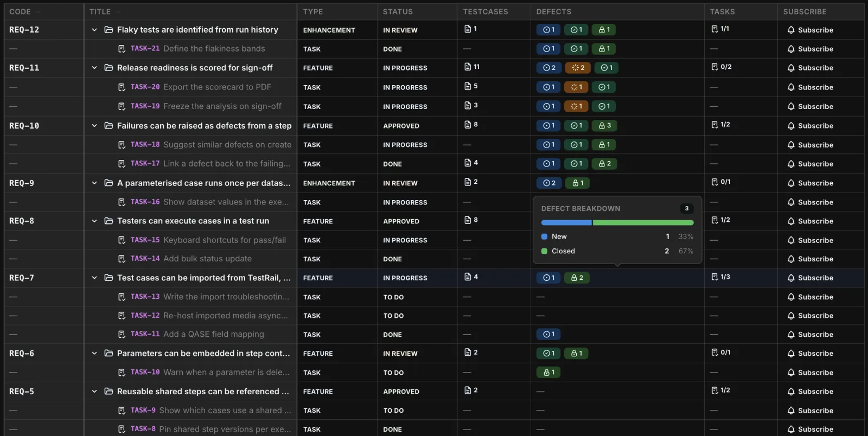Open the tasks counter 1/3 for REQ-7

pos(721,277)
